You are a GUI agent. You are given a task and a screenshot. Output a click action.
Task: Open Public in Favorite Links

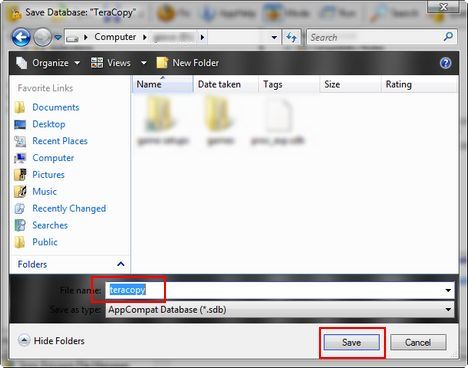coord(45,242)
